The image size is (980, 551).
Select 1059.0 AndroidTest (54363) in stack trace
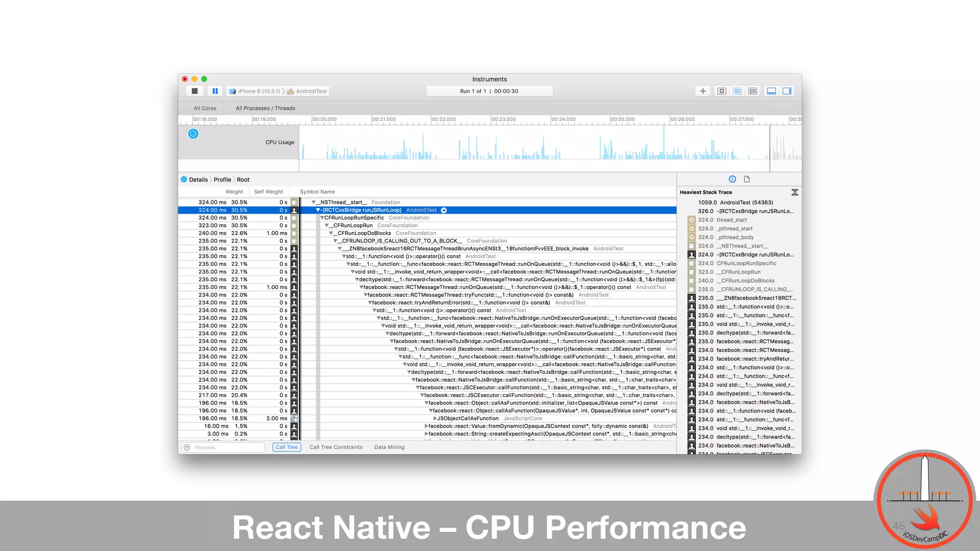(735, 203)
